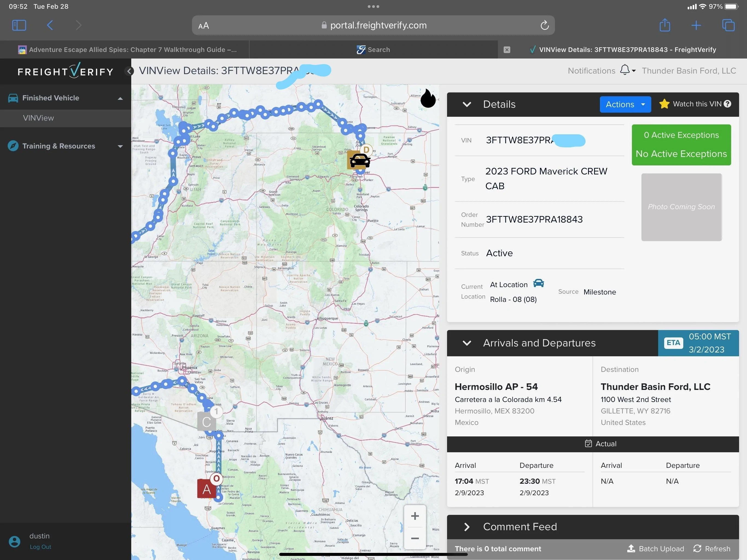The height and width of the screenshot is (560, 747).
Task: Click the FreightVerify logo
Action: [66, 71]
